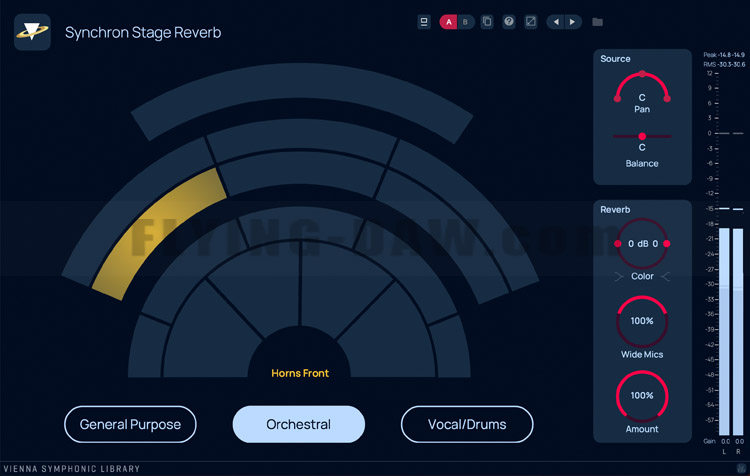Select the Vocal/Drums preset category
The width and height of the screenshot is (750, 476).
pos(467,424)
